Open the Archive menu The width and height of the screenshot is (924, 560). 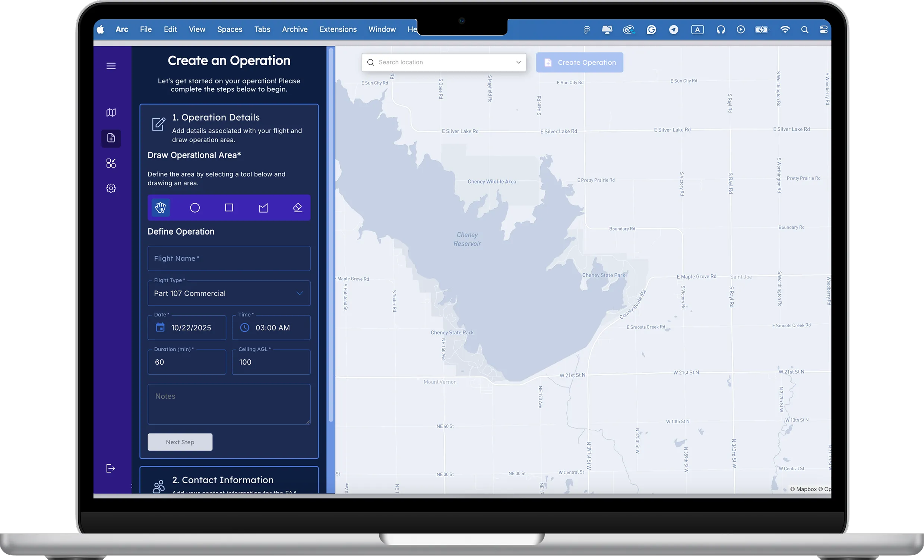tap(295, 29)
